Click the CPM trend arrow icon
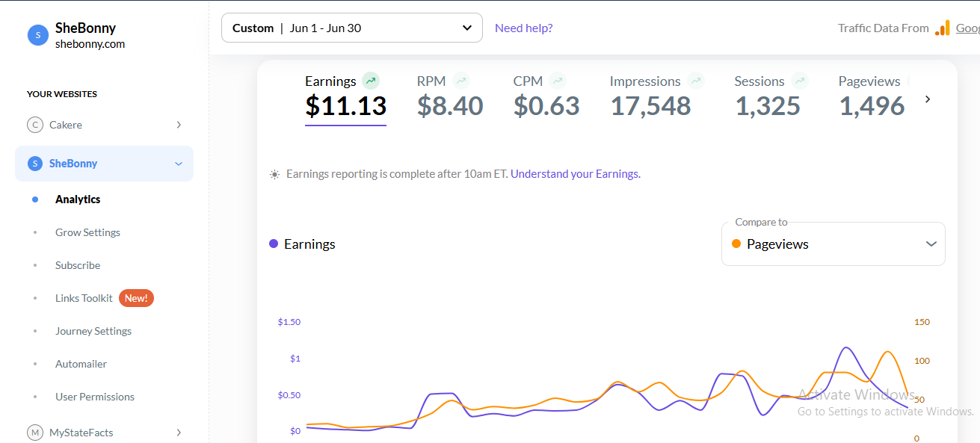The height and width of the screenshot is (443, 980). [558, 81]
